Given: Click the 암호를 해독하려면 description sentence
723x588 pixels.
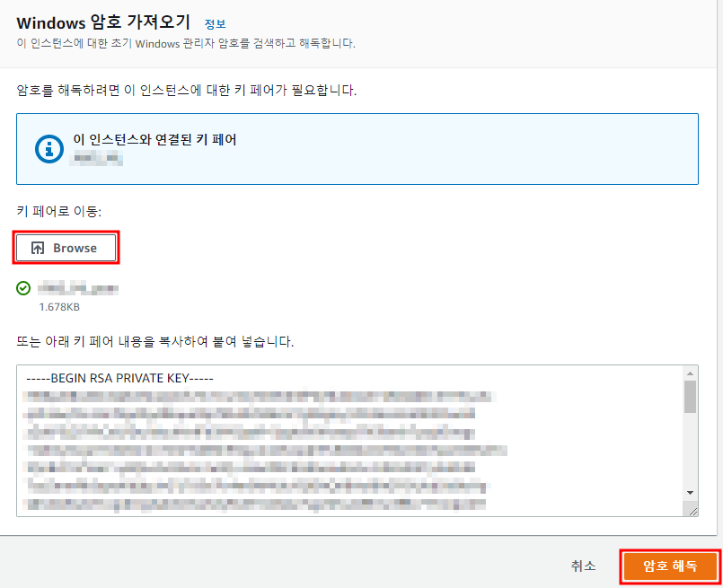Looking at the screenshot, I should pyautogui.click(x=187, y=90).
